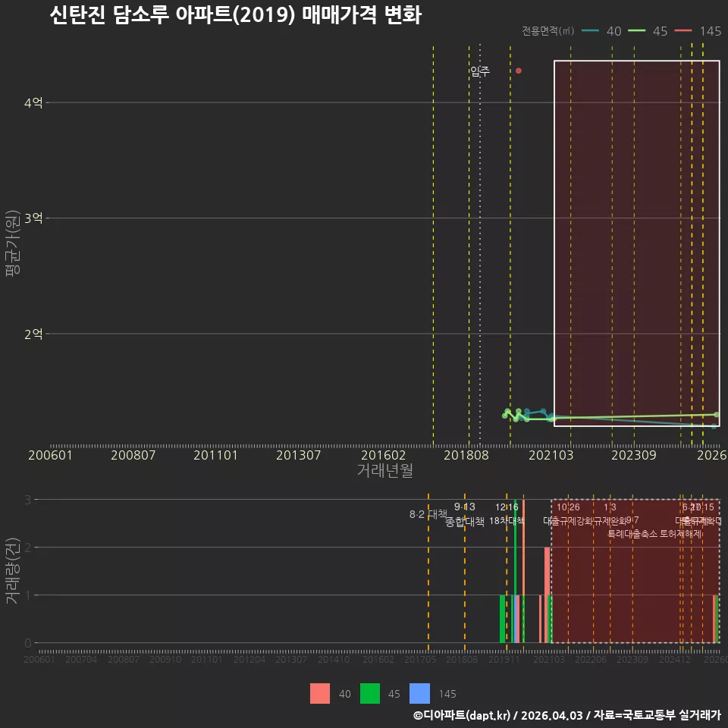Click the last teal 40㎡ point at right edge
728x728 pixels.
(714, 426)
